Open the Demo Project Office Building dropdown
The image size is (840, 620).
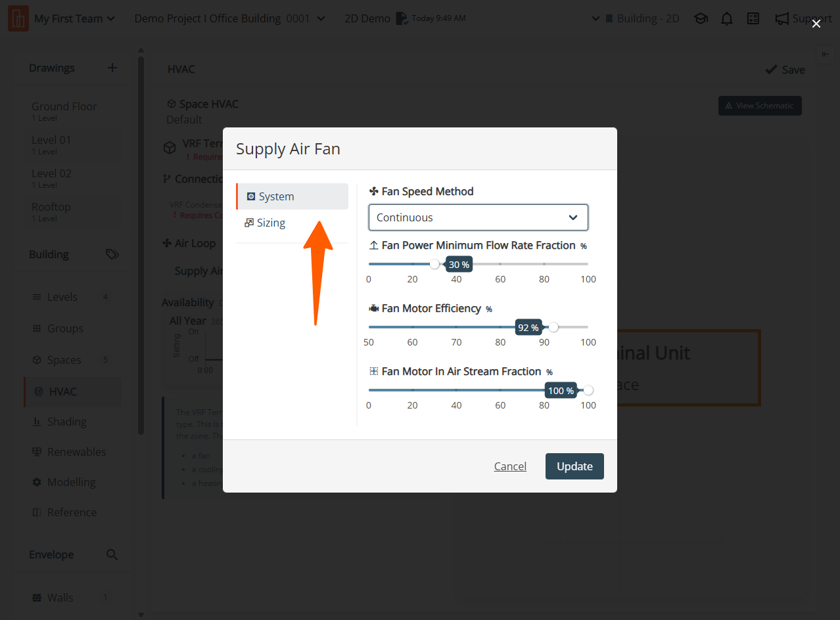click(x=229, y=19)
